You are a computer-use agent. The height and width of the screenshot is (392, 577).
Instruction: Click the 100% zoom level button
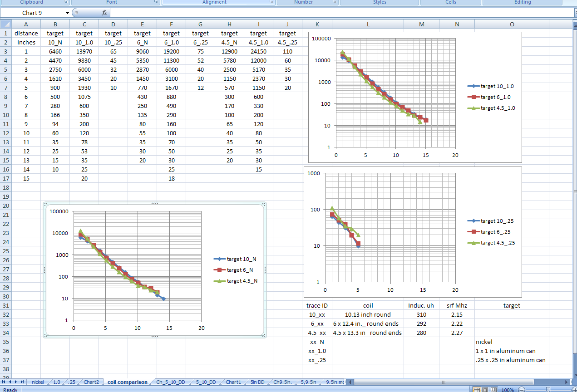coord(508,390)
